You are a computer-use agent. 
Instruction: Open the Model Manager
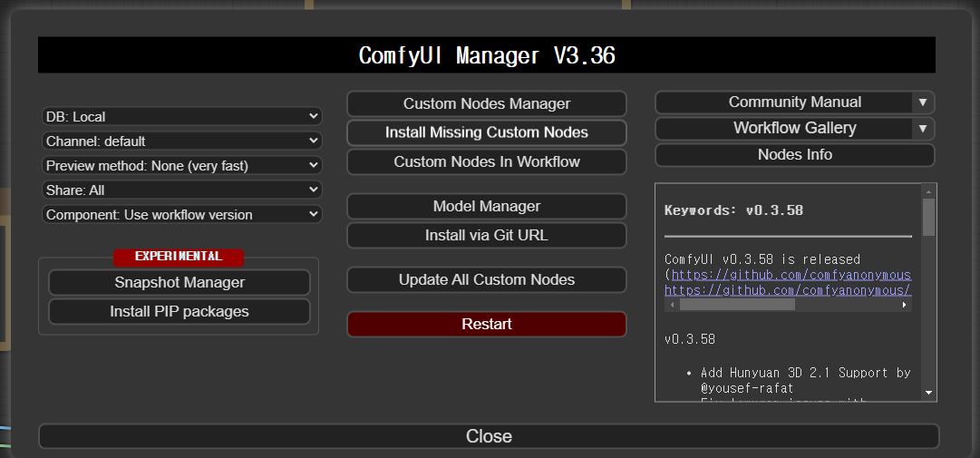pos(487,206)
